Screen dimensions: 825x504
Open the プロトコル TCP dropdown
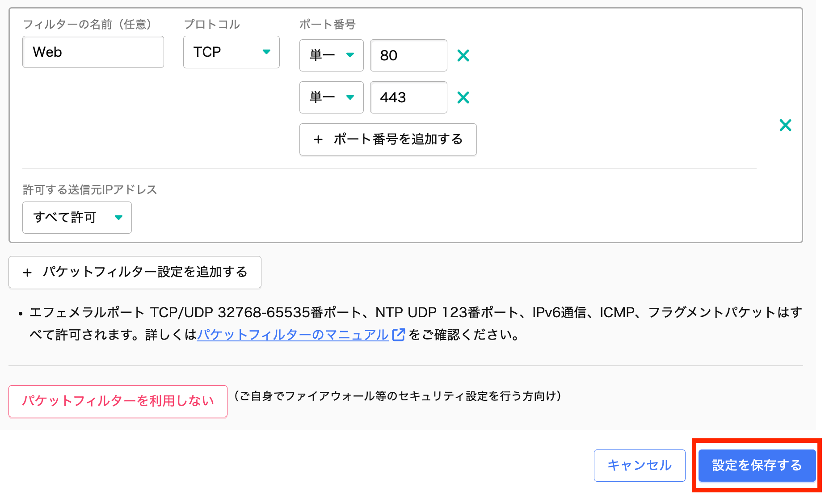(x=231, y=52)
